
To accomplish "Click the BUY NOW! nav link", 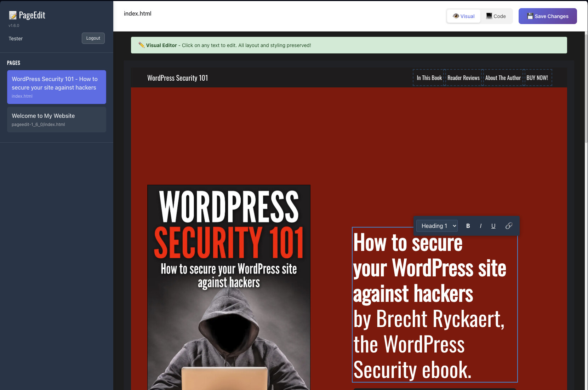I will click(x=537, y=78).
